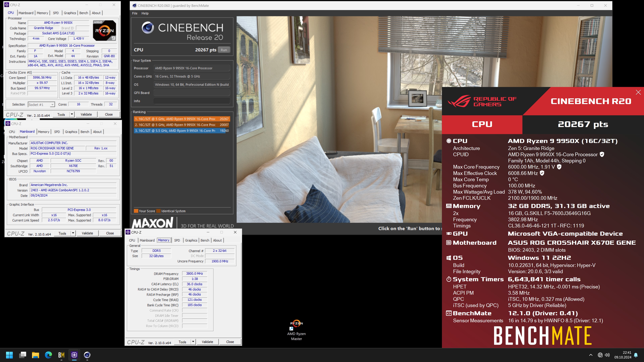Click Cinebench Info input field
The image size is (644, 362).
pyautogui.click(x=192, y=101)
